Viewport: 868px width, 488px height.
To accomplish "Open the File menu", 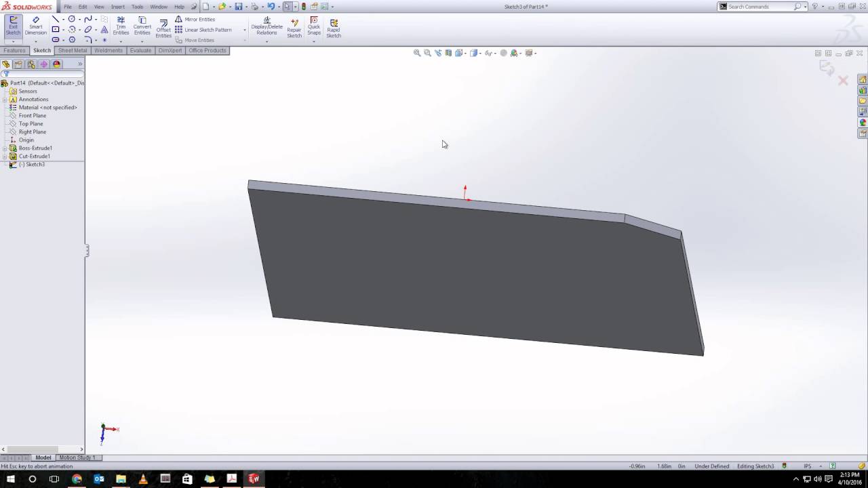I will (x=68, y=7).
